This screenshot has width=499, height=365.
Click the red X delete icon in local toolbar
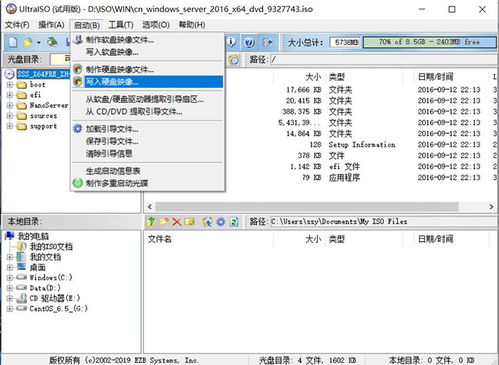[177, 222]
